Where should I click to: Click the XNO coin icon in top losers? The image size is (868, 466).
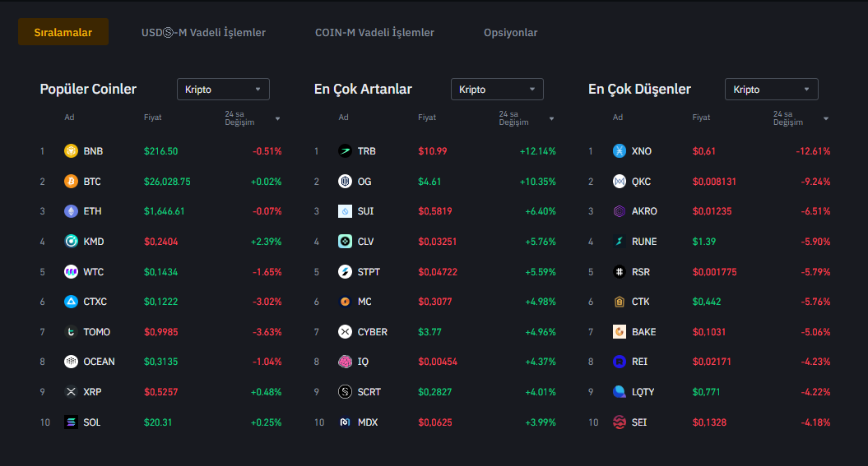620,151
